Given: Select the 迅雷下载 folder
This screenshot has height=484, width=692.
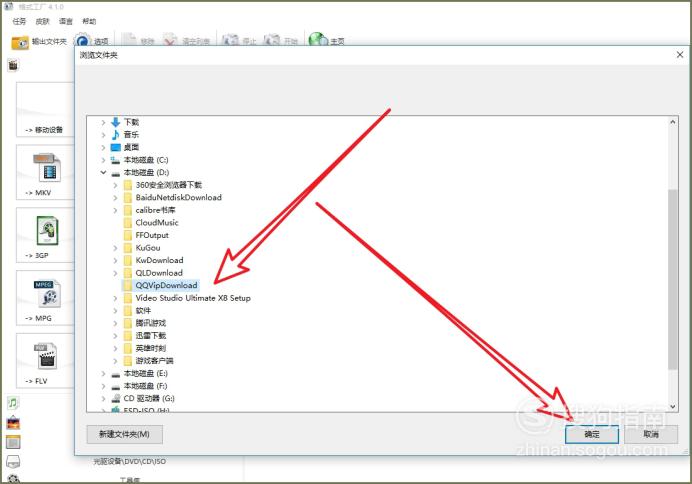Looking at the screenshot, I should tap(150, 336).
